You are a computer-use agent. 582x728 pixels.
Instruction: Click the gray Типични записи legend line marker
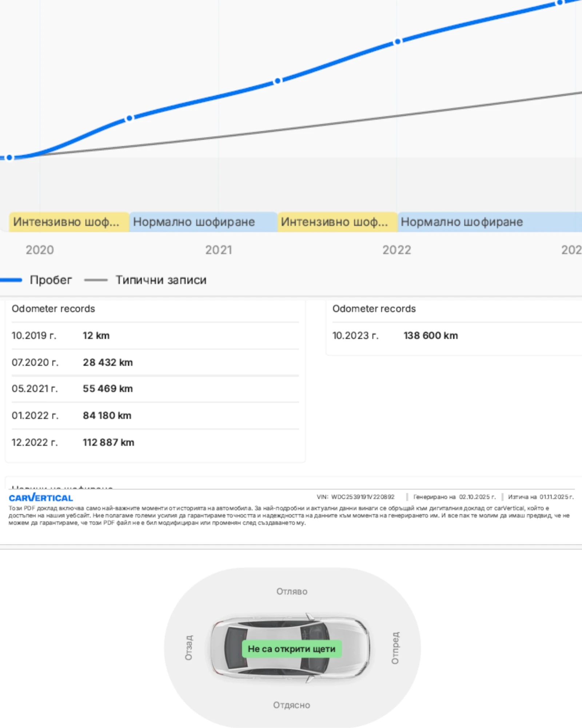pos(96,280)
